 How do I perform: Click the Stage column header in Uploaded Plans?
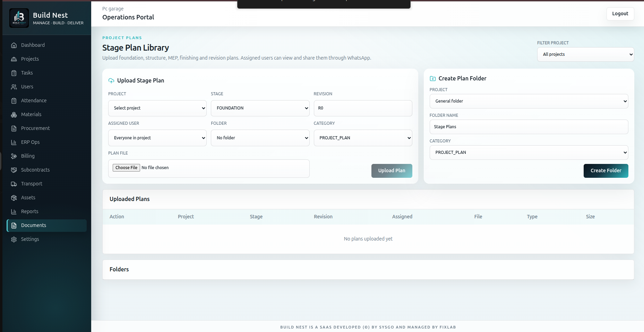click(256, 217)
